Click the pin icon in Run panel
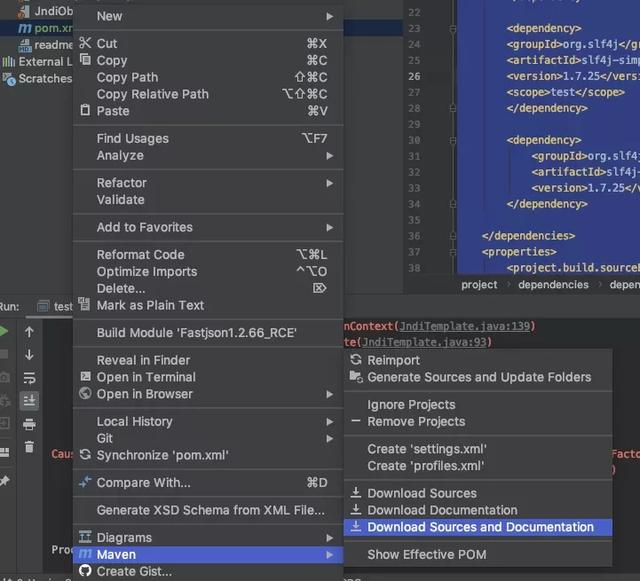Image resolution: width=640 pixels, height=581 pixels. [5, 481]
